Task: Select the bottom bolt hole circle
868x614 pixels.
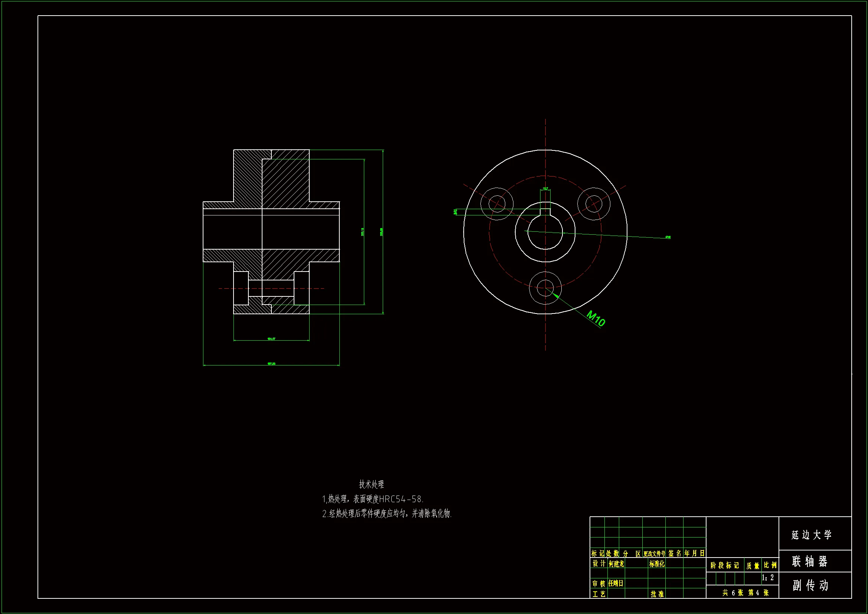Action: coord(545,288)
